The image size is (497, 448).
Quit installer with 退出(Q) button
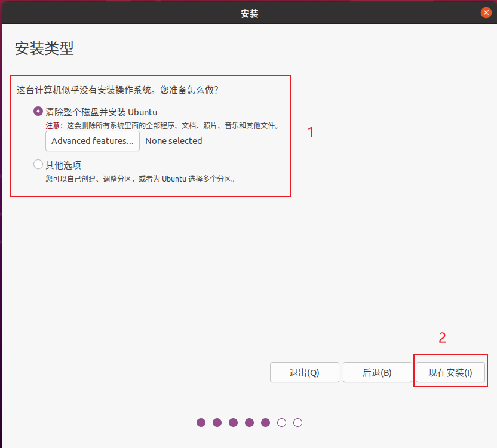304,372
